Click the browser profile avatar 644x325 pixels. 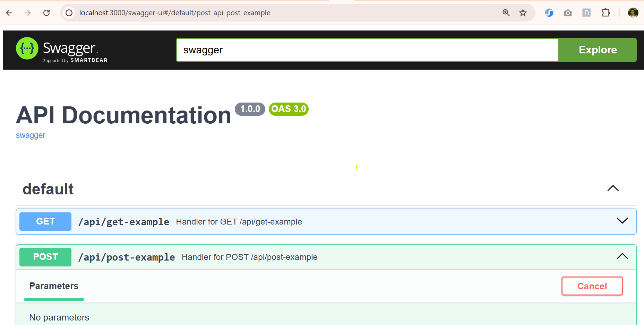(633, 12)
